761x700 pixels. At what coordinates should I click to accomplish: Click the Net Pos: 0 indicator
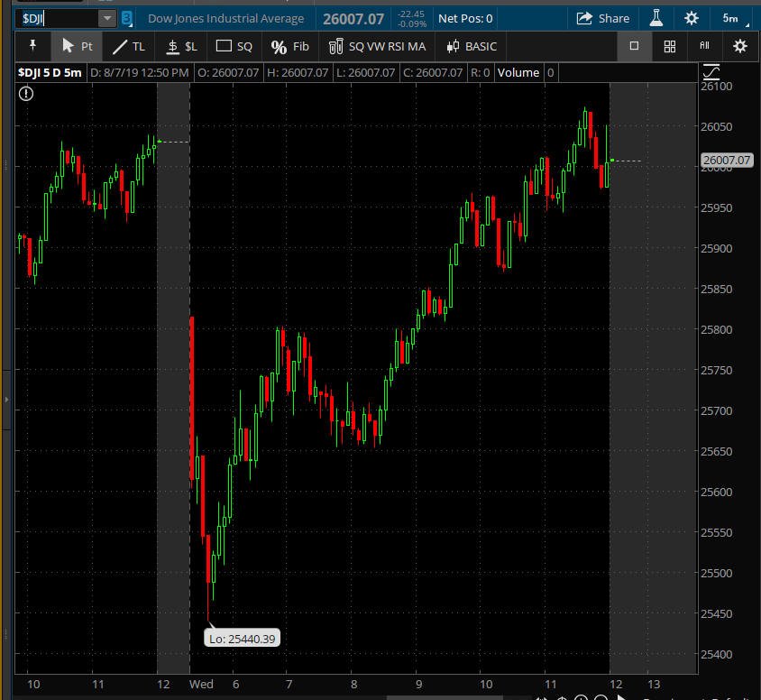coord(465,18)
